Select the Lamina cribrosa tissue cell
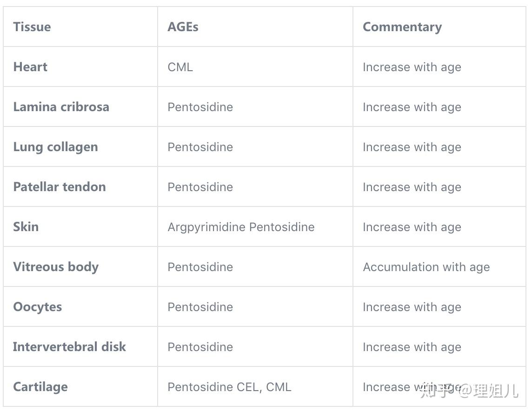This screenshot has width=532, height=412. tap(61, 107)
